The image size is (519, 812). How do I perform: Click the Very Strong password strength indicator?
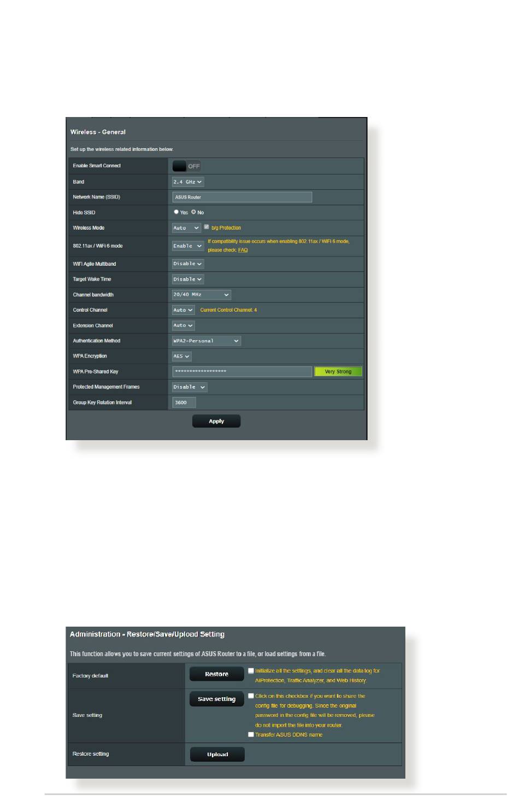coord(338,371)
